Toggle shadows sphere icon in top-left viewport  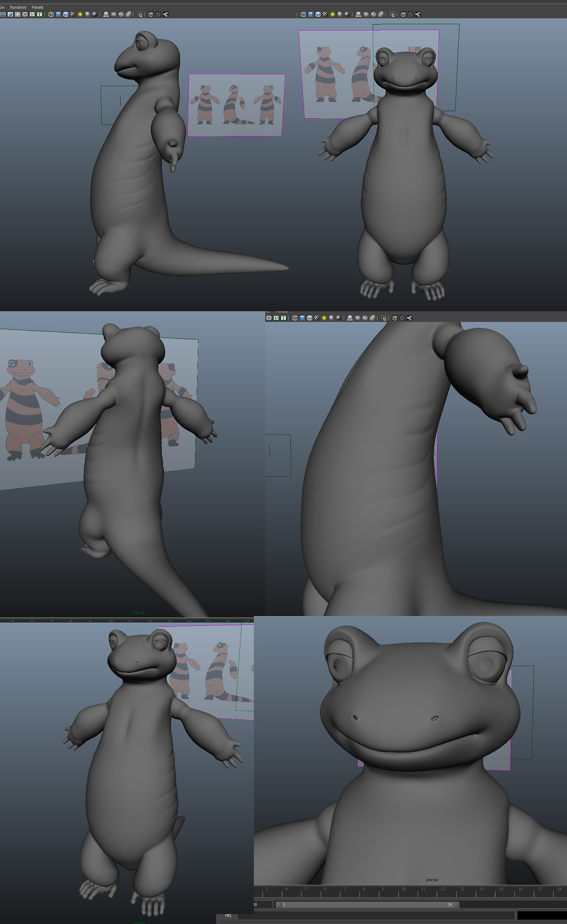pyautogui.click(x=88, y=14)
